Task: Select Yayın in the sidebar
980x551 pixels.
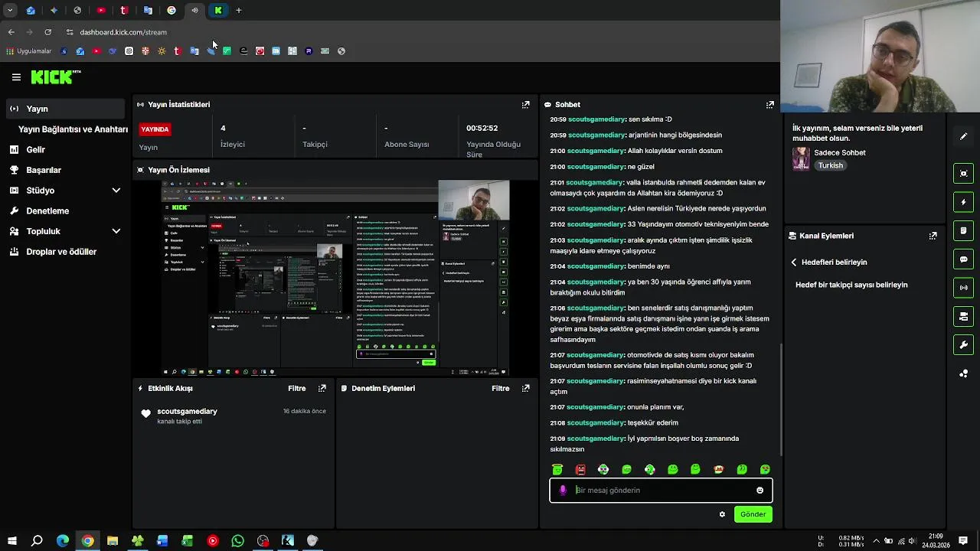Action: point(64,109)
